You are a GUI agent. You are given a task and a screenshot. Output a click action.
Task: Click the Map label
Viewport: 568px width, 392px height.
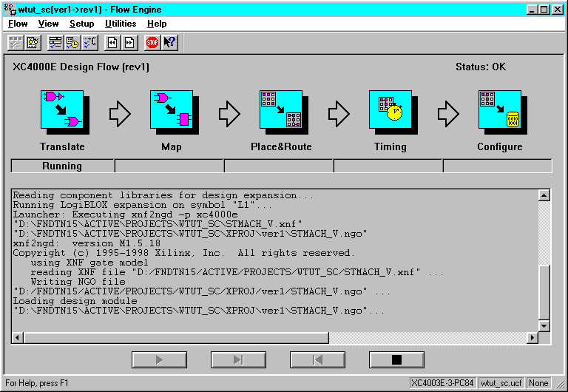[x=172, y=146]
